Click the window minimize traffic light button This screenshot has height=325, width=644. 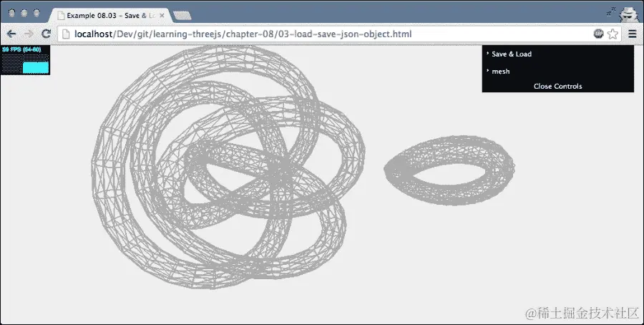point(24,13)
